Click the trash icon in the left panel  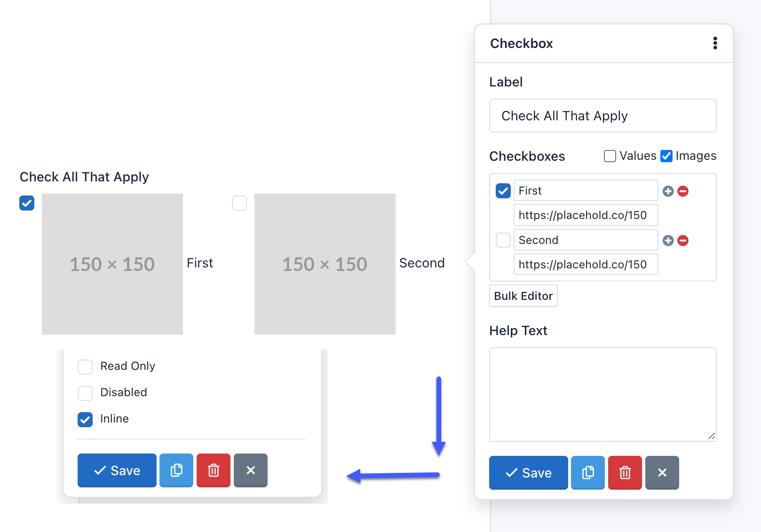[213, 470]
